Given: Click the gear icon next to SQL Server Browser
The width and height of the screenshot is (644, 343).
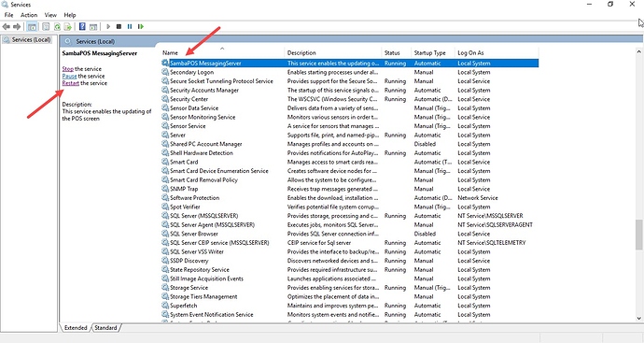Looking at the screenshot, I should [165, 234].
